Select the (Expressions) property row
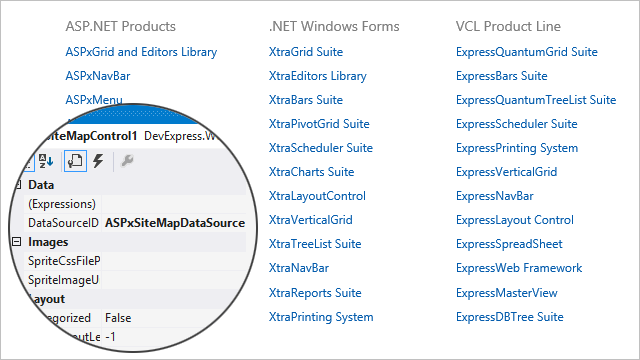640x360 pixels. pos(135,204)
